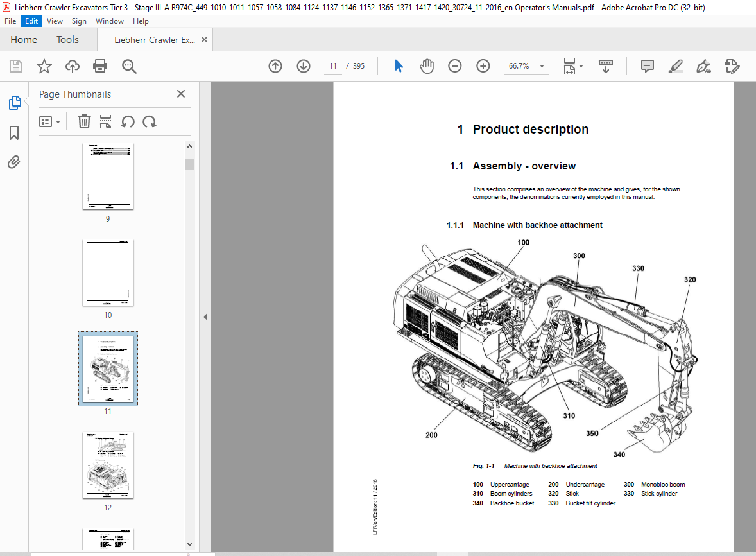The width and height of the screenshot is (756, 556).
Task: Print the document
Action: 100,66
